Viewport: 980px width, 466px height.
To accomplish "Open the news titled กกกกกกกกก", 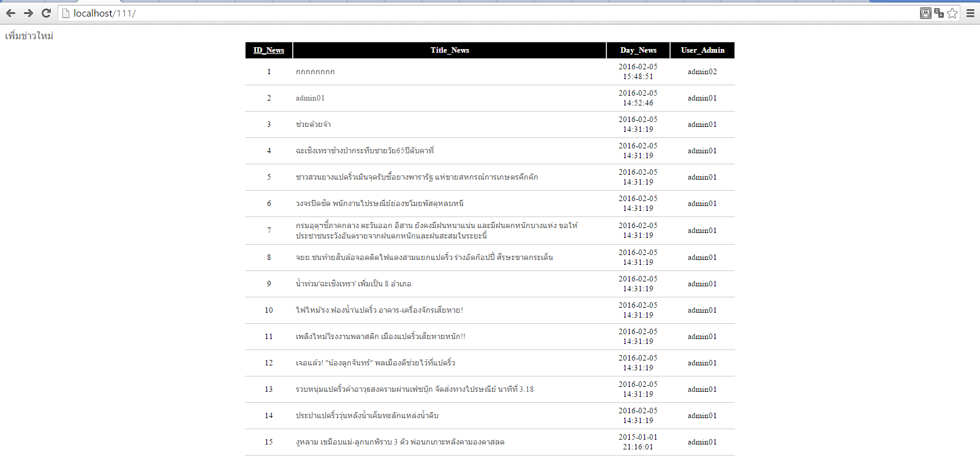I will 315,72.
